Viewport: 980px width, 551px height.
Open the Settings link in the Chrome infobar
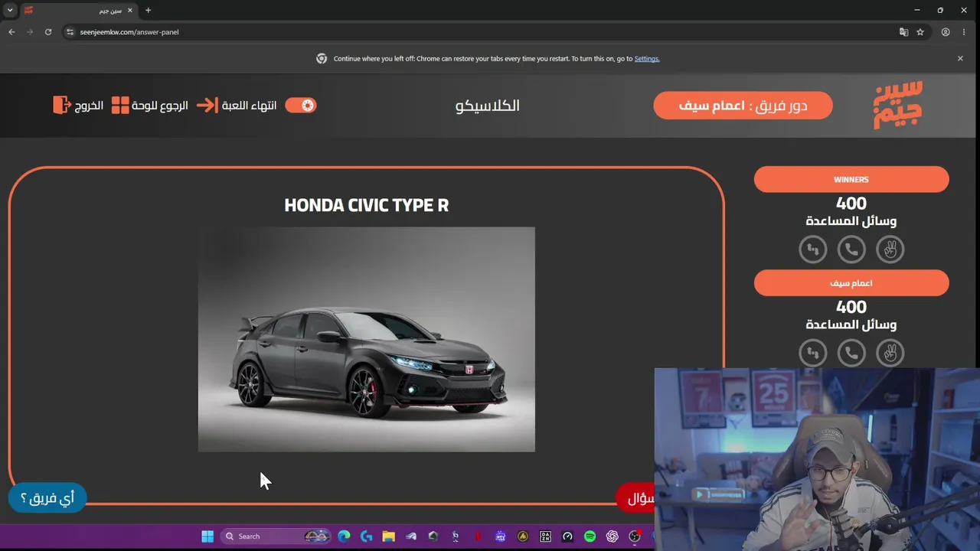click(647, 59)
